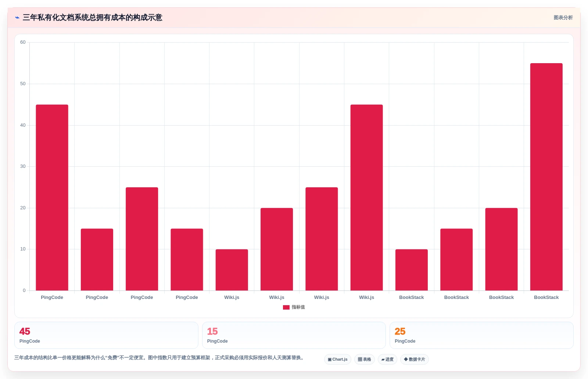Click the Wiki.js bar reaching 10
The width and height of the screenshot is (588, 379).
(x=232, y=270)
